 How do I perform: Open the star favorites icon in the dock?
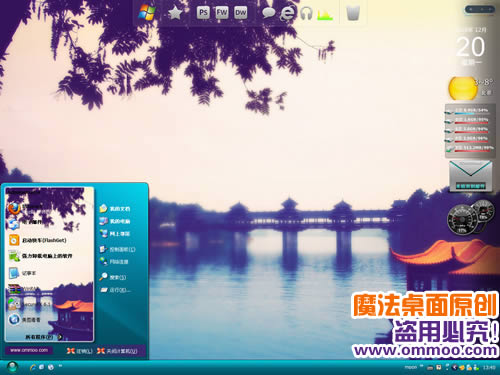tap(175, 13)
